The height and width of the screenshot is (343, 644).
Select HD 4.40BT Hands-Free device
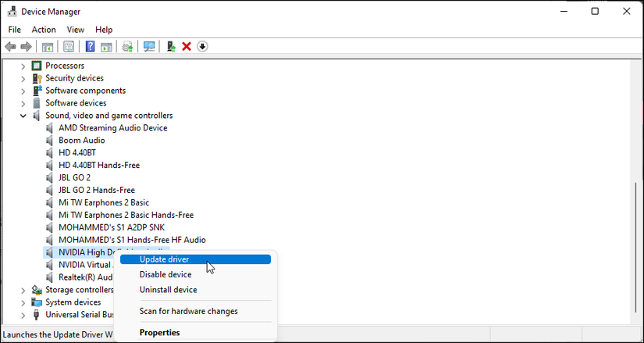coord(99,166)
